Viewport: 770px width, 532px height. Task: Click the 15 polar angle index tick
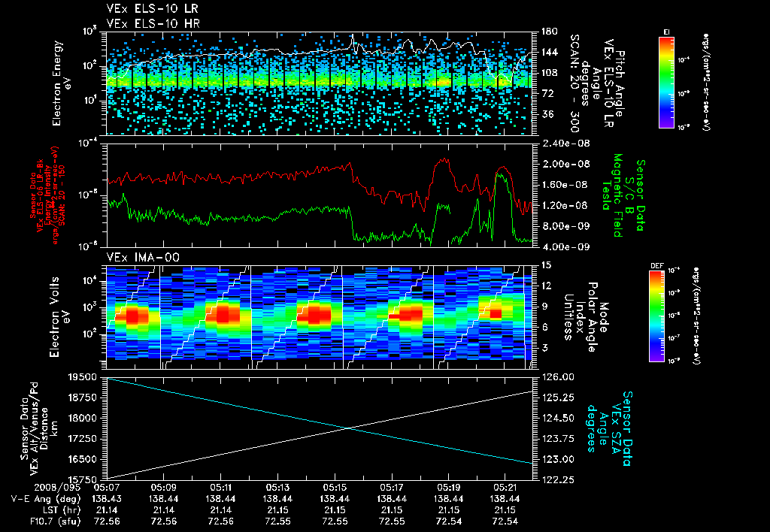(546, 265)
